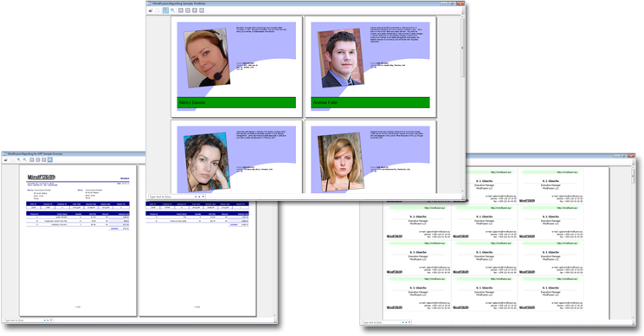Click app icon in Portfolio window title bar
The image size is (644, 336).
(149, 3)
